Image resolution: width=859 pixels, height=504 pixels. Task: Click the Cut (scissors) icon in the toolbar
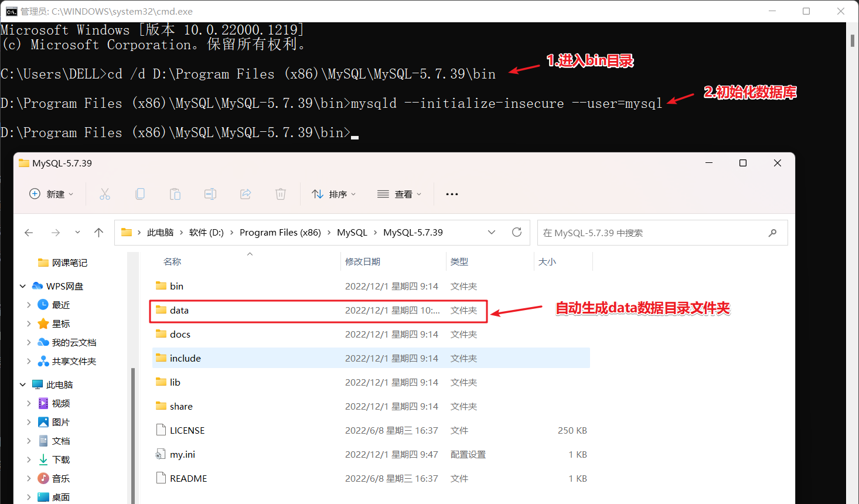(105, 194)
